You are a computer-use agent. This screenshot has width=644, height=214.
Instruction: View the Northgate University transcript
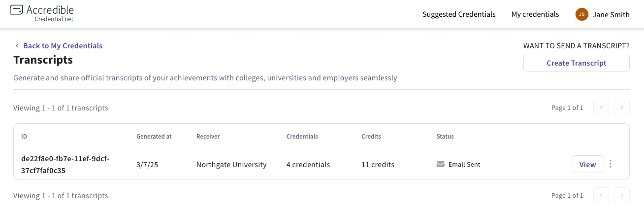pyautogui.click(x=588, y=164)
